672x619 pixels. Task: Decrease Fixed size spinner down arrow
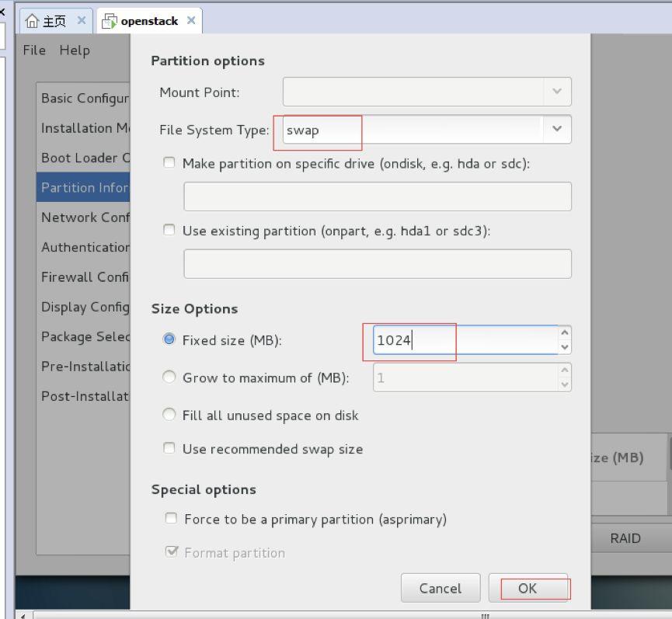pos(565,347)
